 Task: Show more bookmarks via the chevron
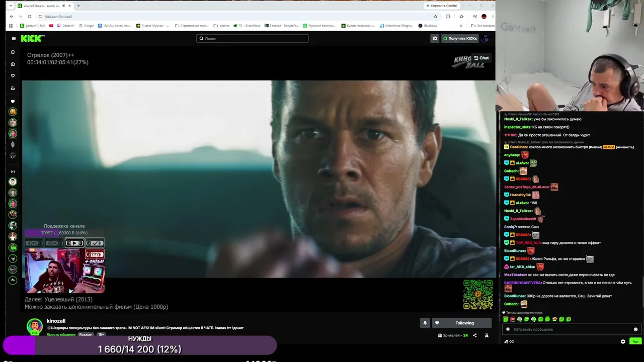[x=461, y=26]
